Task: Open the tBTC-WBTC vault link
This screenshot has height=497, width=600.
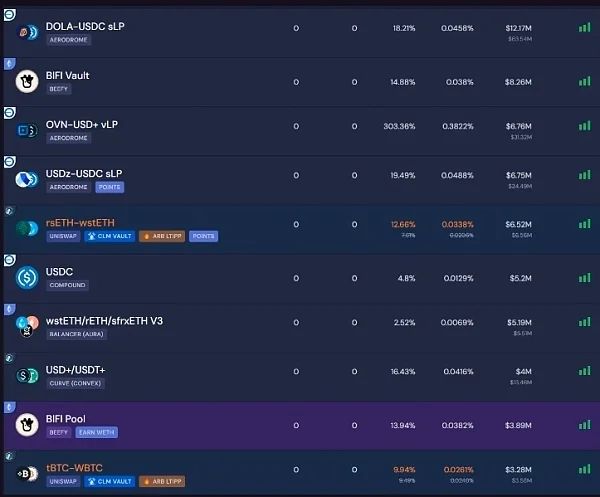Action: click(x=74, y=467)
